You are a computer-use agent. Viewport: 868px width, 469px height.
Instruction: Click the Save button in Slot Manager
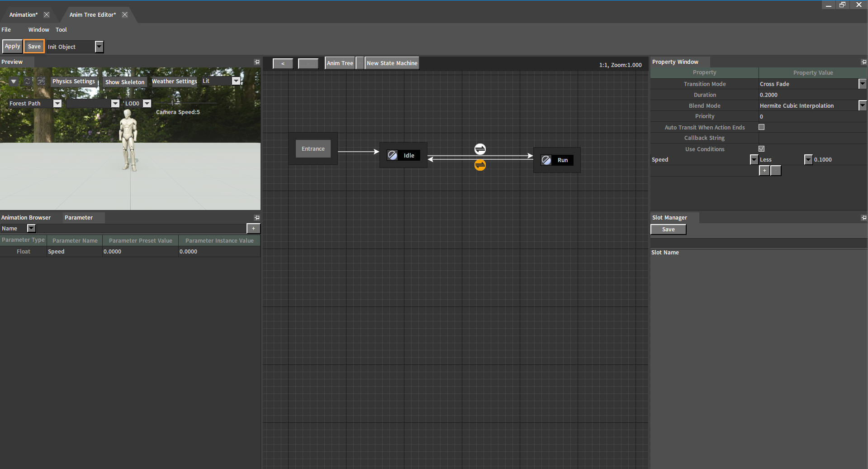point(669,230)
